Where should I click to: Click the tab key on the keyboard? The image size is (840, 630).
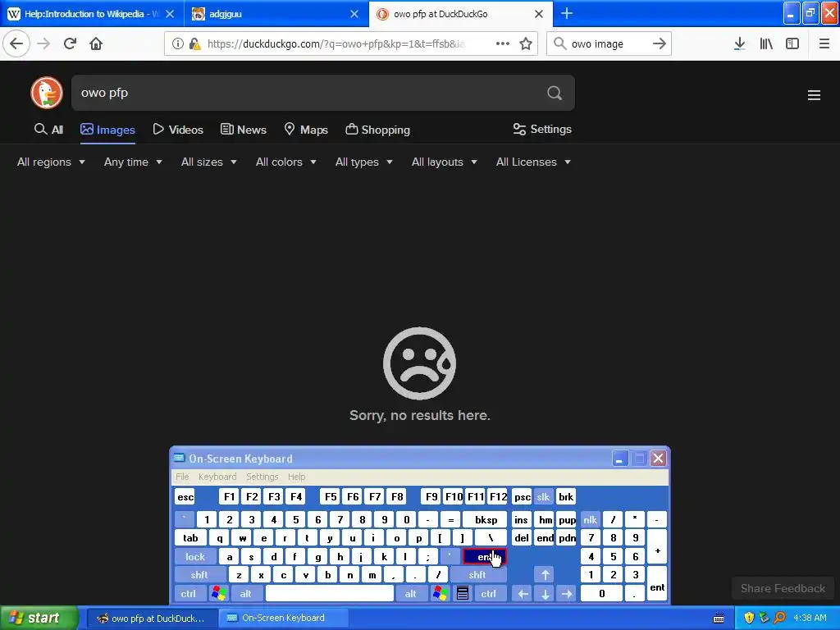190,538
